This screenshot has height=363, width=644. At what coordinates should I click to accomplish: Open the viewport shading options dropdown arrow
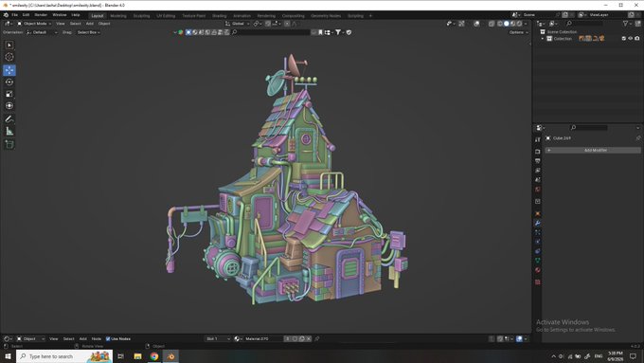[526, 24]
